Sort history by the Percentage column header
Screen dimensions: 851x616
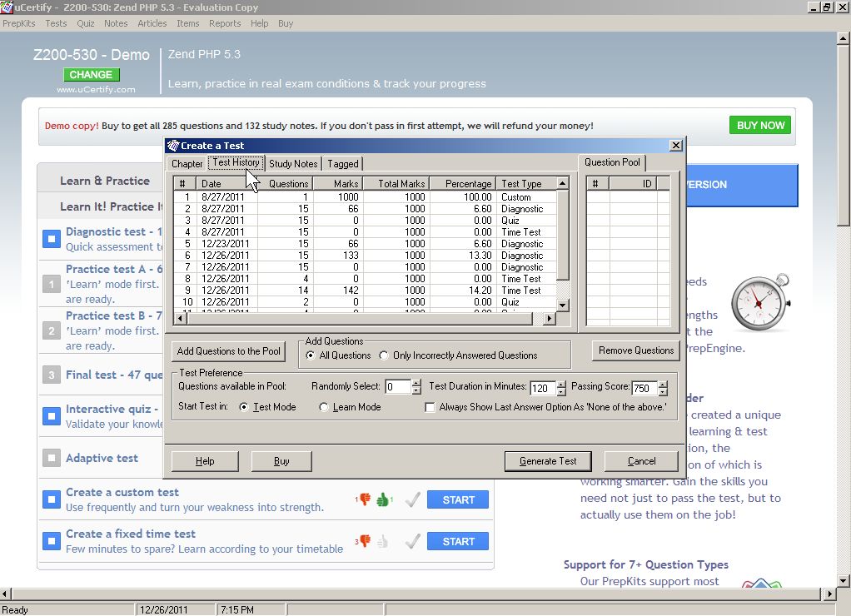(462, 183)
